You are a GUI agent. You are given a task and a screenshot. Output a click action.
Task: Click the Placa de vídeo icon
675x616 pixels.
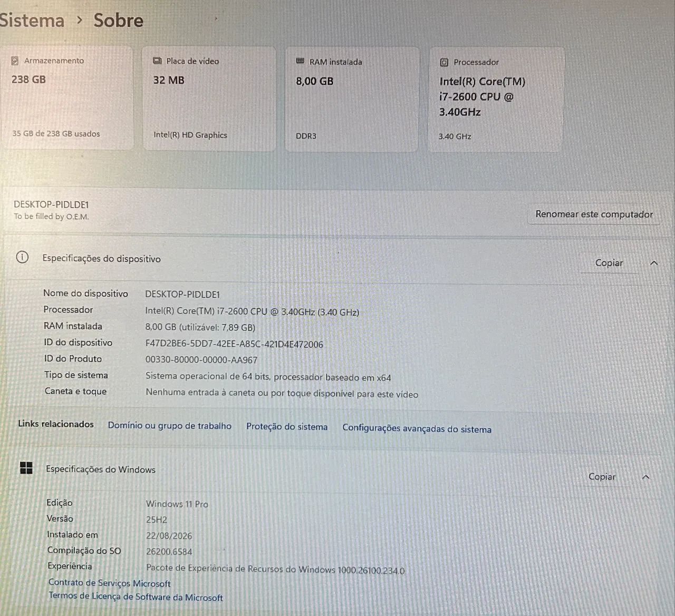(157, 61)
